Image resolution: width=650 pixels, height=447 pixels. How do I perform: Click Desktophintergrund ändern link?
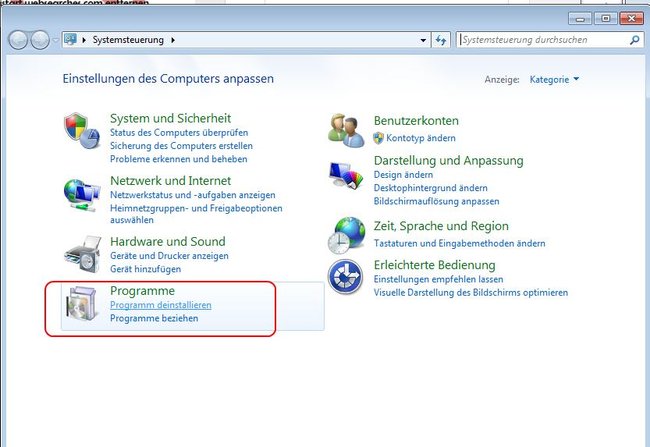(x=430, y=188)
